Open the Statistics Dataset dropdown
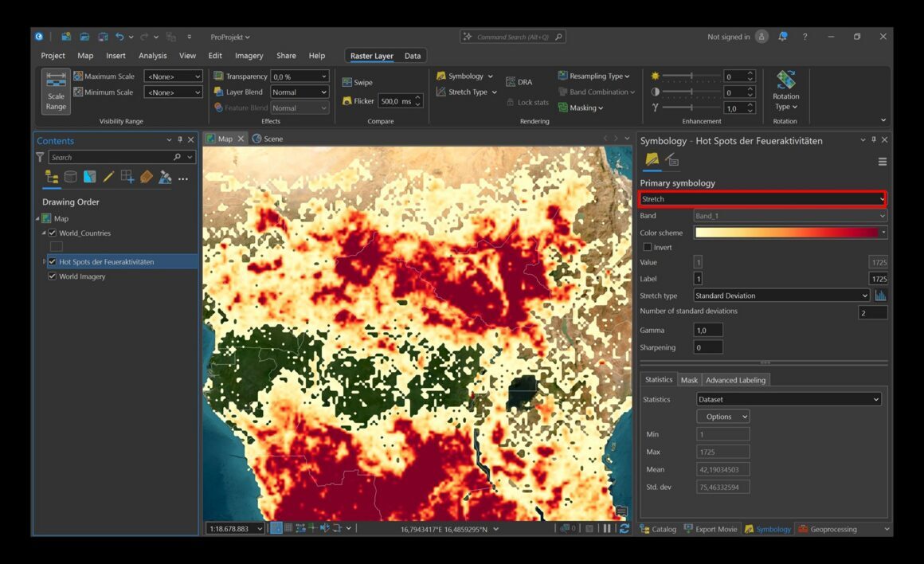Viewport: 924px width, 564px height. pyautogui.click(x=789, y=400)
